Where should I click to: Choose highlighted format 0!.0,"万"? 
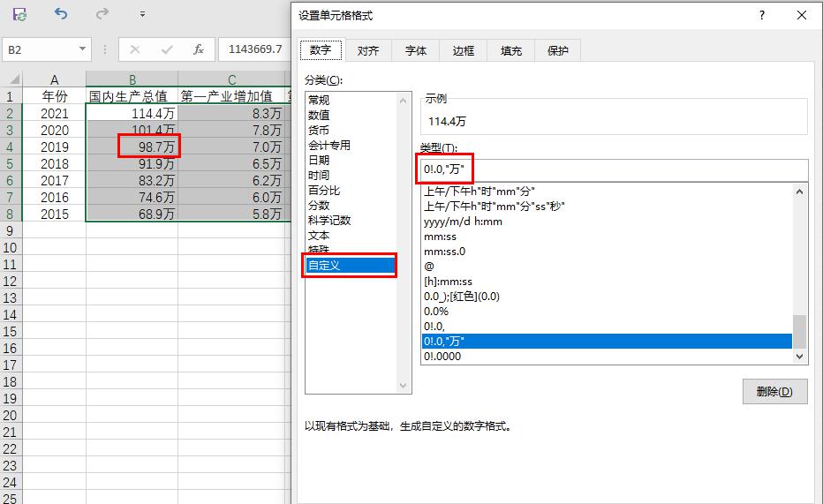pyautogui.click(x=607, y=342)
